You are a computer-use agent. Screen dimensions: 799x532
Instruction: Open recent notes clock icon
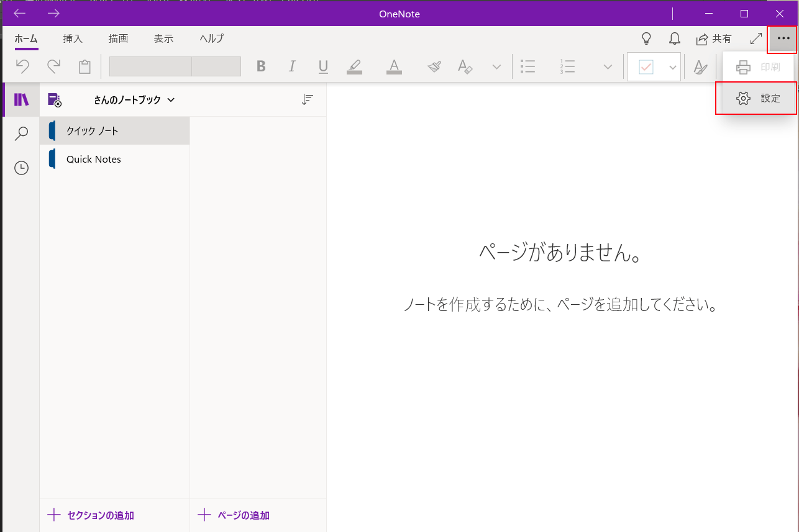click(x=21, y=168)
